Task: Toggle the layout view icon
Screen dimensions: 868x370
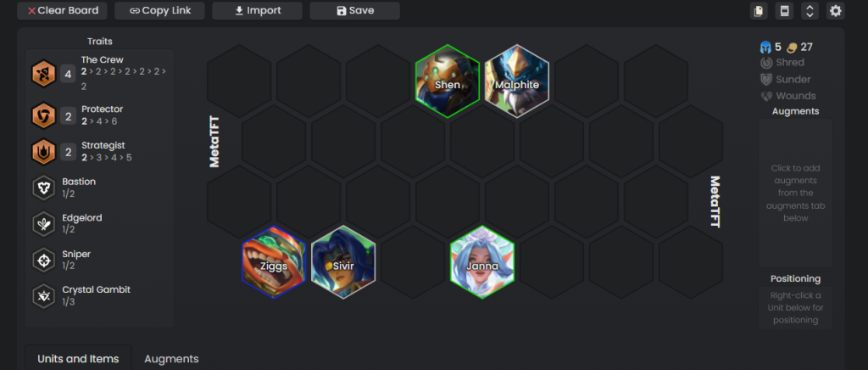Action: click(x=784, y=10)
